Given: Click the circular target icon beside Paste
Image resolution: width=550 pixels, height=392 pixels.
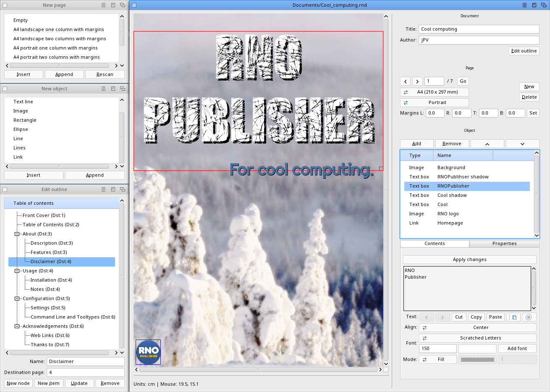Looking at the screenshot, I should click(x=529, y=317).
